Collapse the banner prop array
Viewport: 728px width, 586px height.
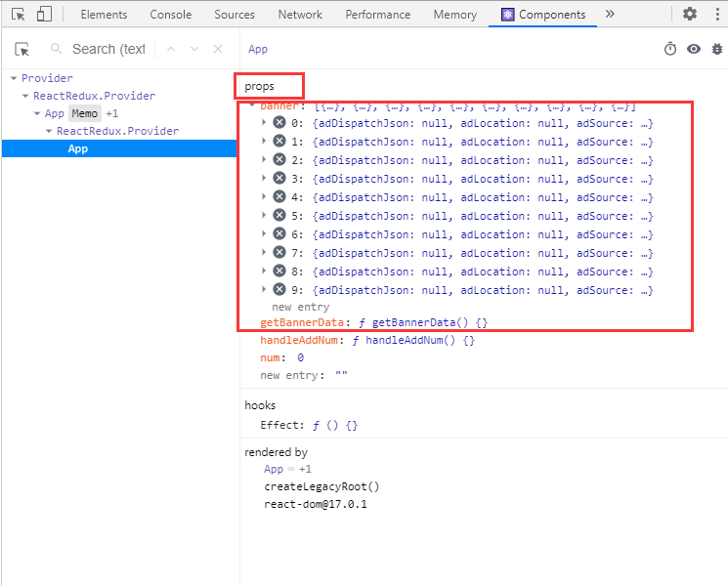(x=253, y=105)
